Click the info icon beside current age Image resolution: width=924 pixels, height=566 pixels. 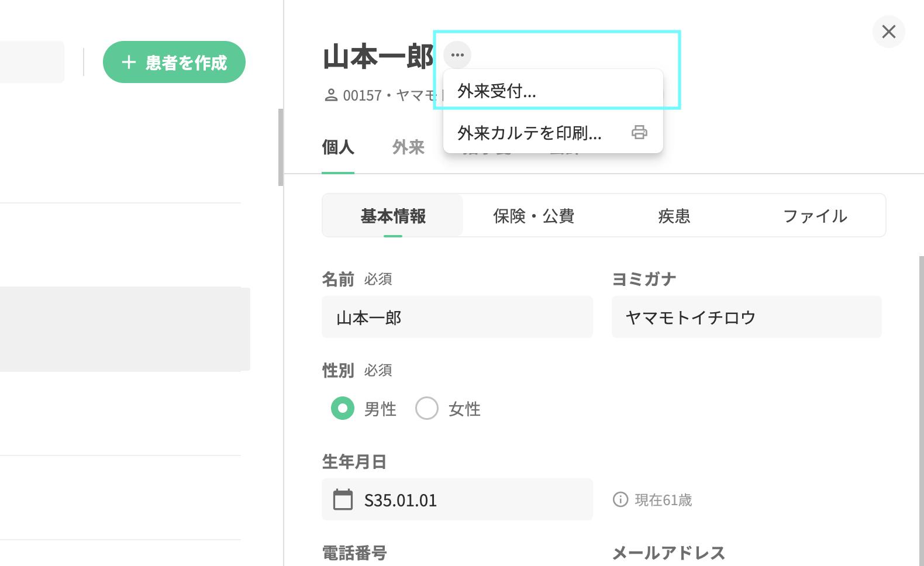[620, 499]
